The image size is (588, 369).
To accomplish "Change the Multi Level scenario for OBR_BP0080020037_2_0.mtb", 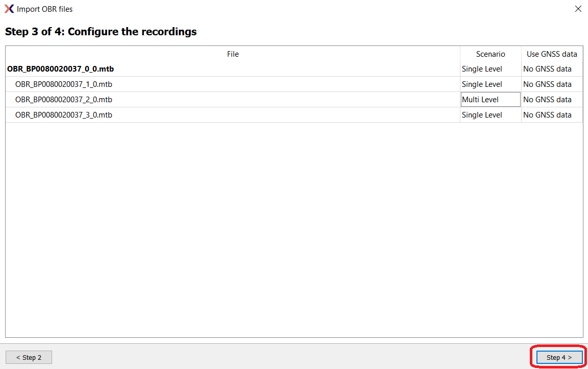I will pos(490,99).
